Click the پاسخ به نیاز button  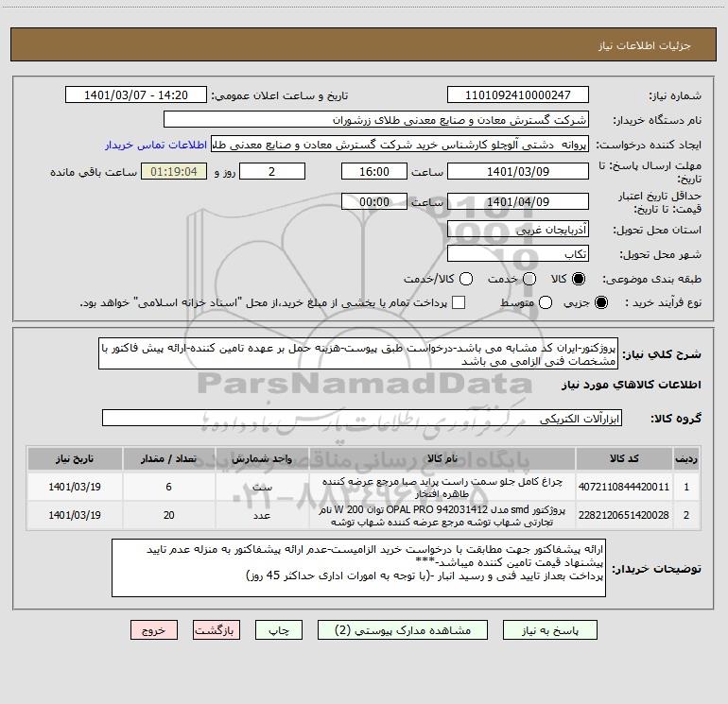click(549, 630)
